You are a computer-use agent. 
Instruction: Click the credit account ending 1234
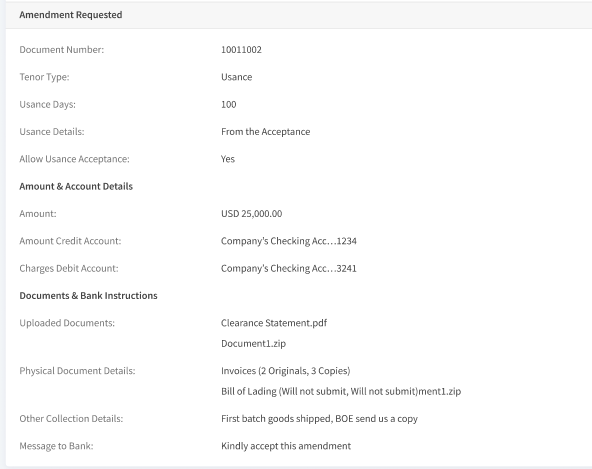tap(288, 241)
